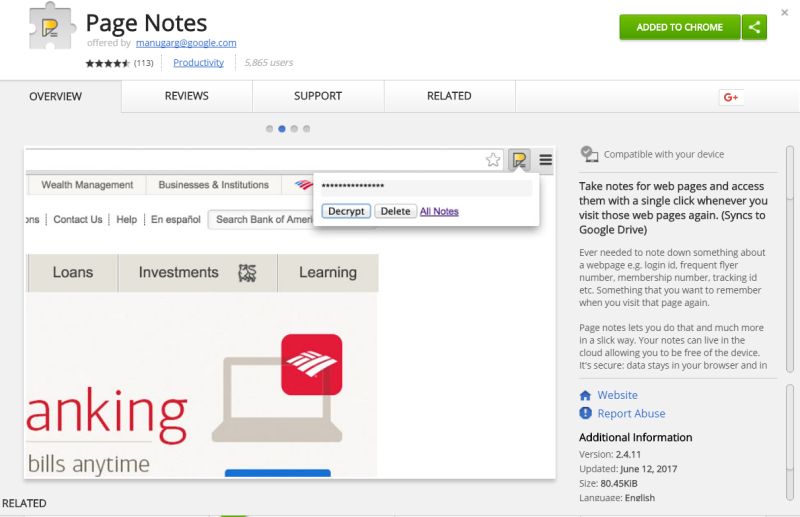Click the (113) ratings count
Viewport: 800px width, 517px height.
click(x=143, y=63)
